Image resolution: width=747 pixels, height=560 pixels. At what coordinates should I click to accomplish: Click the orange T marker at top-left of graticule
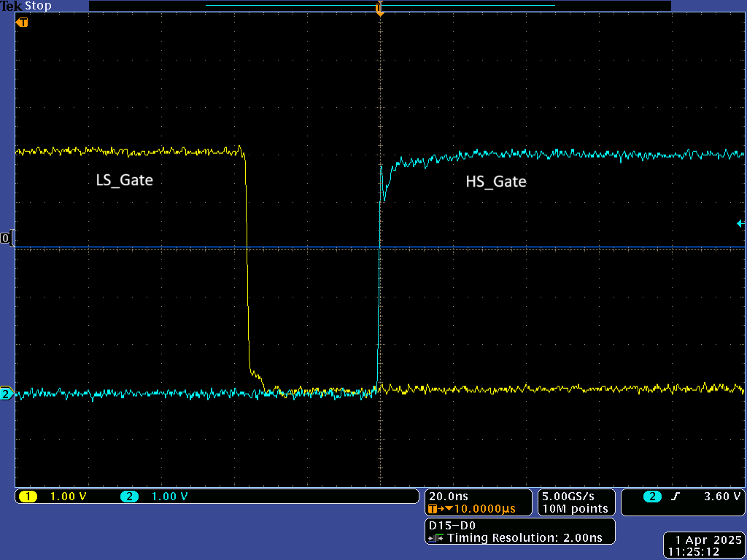click(x=22, y=22)
